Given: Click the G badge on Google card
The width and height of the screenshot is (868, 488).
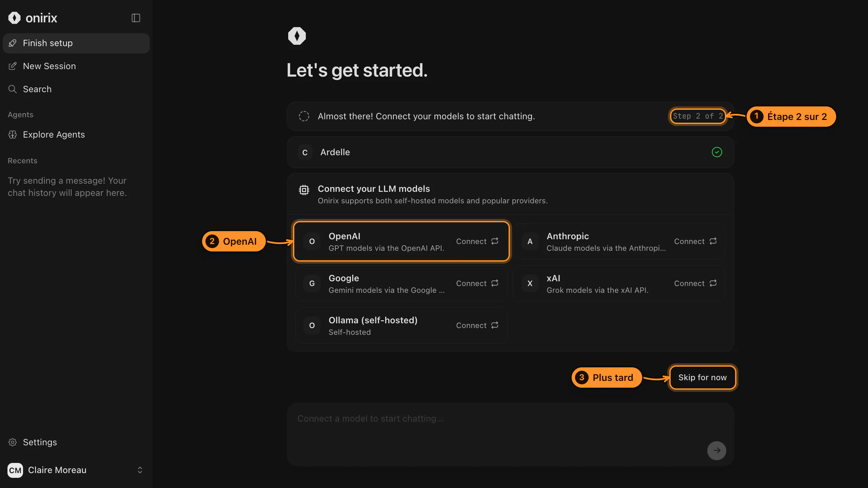Looking at the screenshot, I should (x=312, y=283).
